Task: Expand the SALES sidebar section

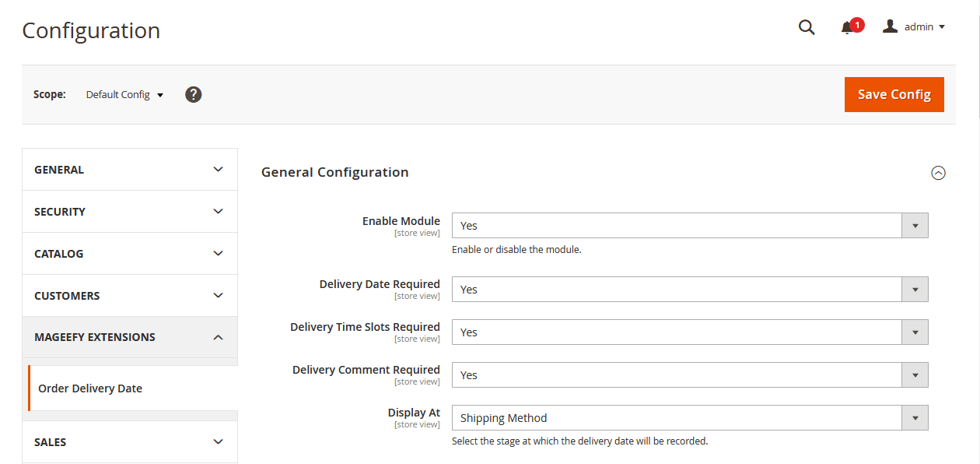Action: (130, 442)
